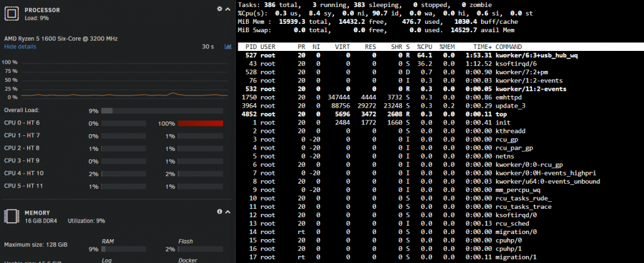Click the 'Utilization: 9%' memory text

[x=86, y=221]
